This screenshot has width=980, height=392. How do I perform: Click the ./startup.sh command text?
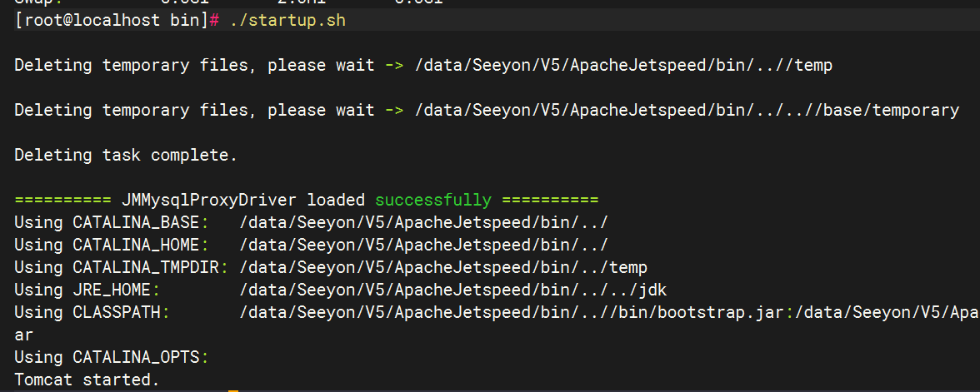coord(286,21)
